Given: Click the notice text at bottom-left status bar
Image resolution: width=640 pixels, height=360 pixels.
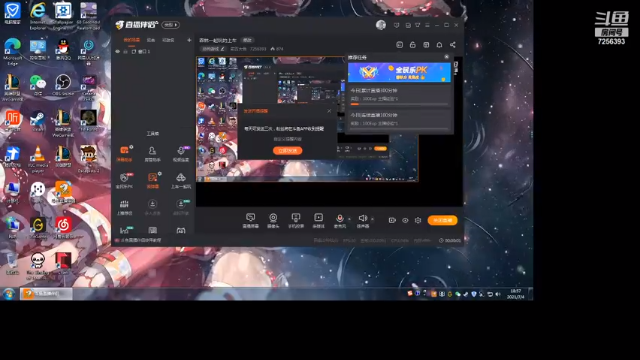Looking at the screenshot, I should (141, 240).
